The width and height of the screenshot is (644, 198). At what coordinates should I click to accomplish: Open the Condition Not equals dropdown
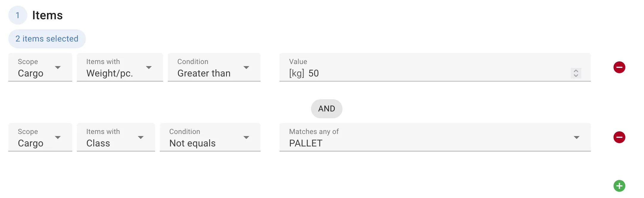pos(210,137)
